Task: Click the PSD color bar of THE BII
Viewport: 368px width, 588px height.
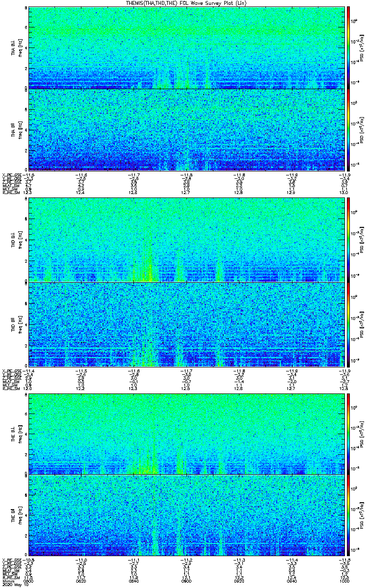Action: (349, 515)
